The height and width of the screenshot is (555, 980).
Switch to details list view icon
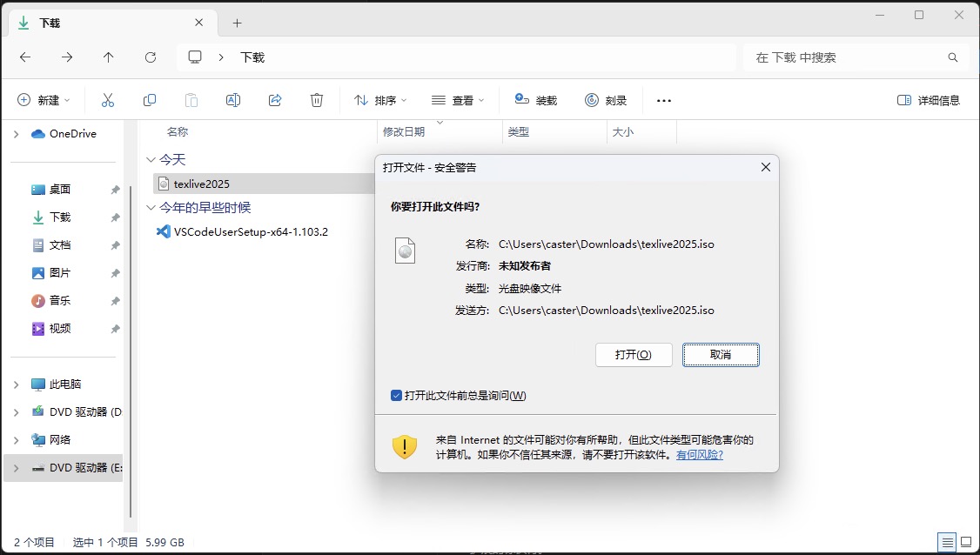tap(948, 542)
